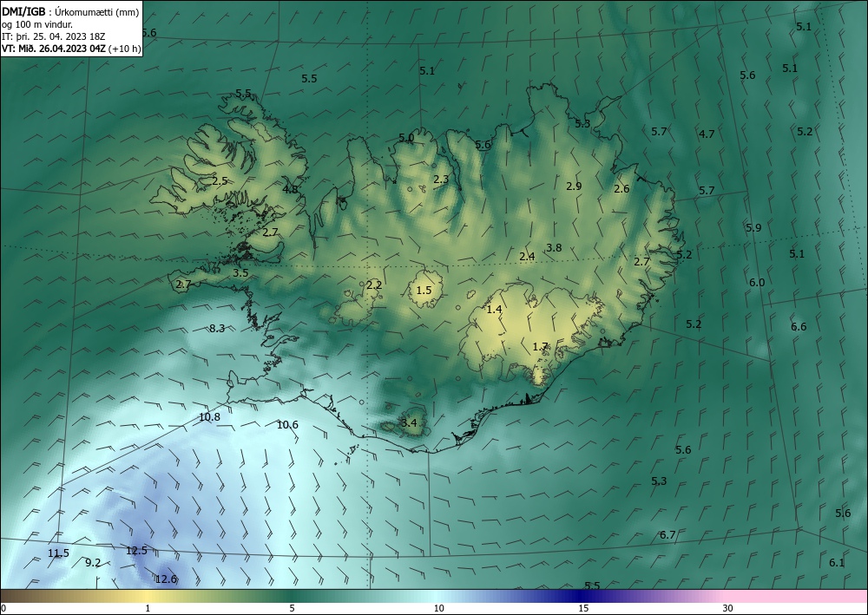Click the 6.1 value at the lower right
The width and height of the screenshot is (868, 615).
[x=837, y=563]
